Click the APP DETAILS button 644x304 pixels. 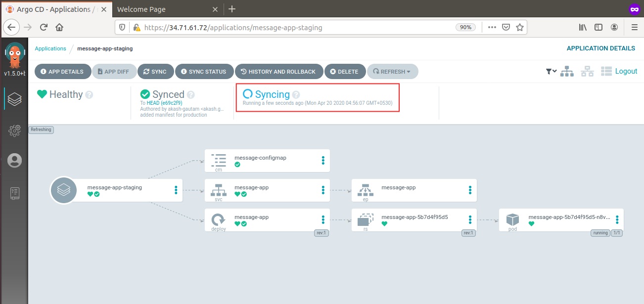(x=63, y=72)
